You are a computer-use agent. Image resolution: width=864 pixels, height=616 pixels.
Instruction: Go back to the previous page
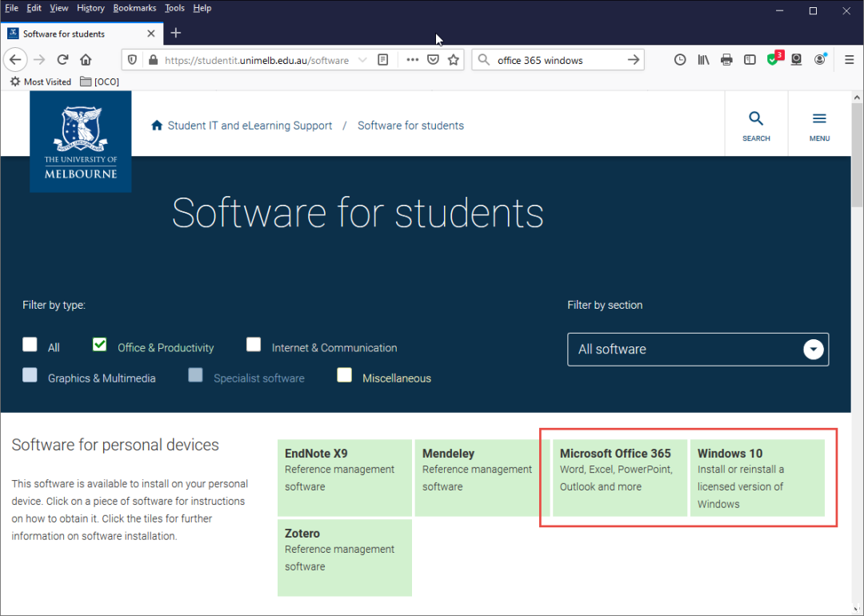click(15, 59)
